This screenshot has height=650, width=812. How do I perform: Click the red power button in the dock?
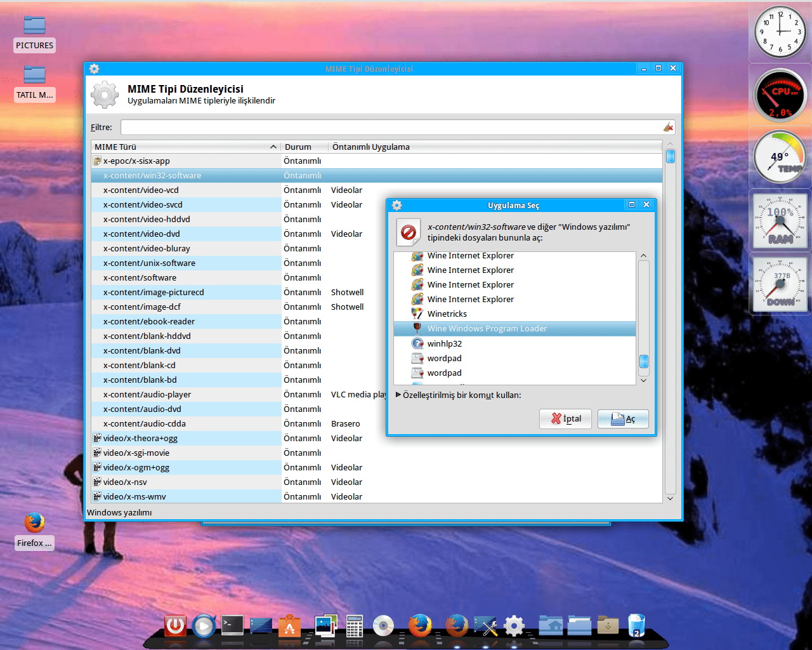(175, 626)
